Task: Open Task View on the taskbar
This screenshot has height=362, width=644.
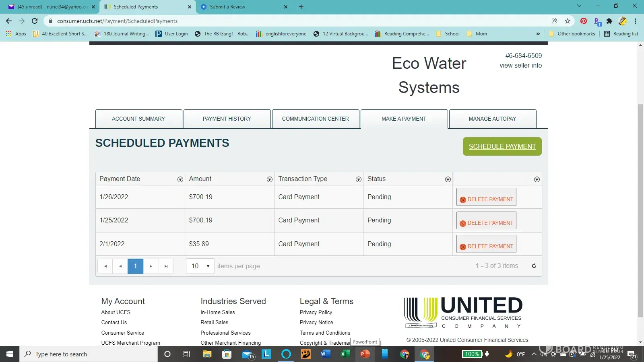Action: [187, 354]
